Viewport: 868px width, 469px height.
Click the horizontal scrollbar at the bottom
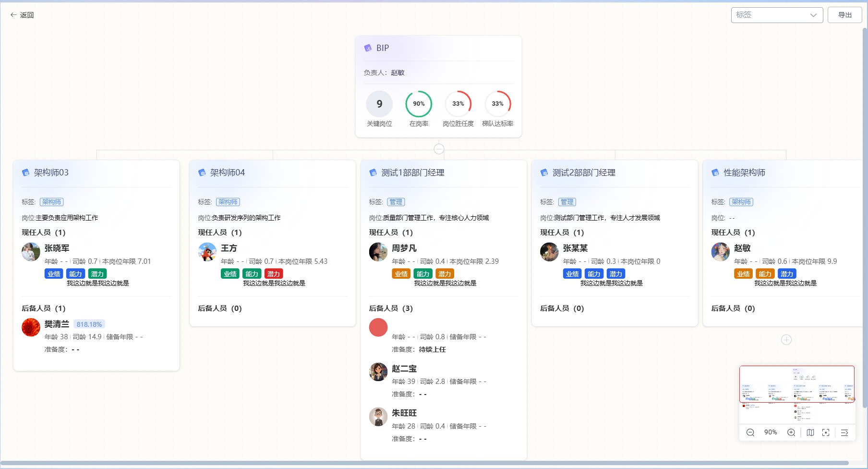point(425,463)
